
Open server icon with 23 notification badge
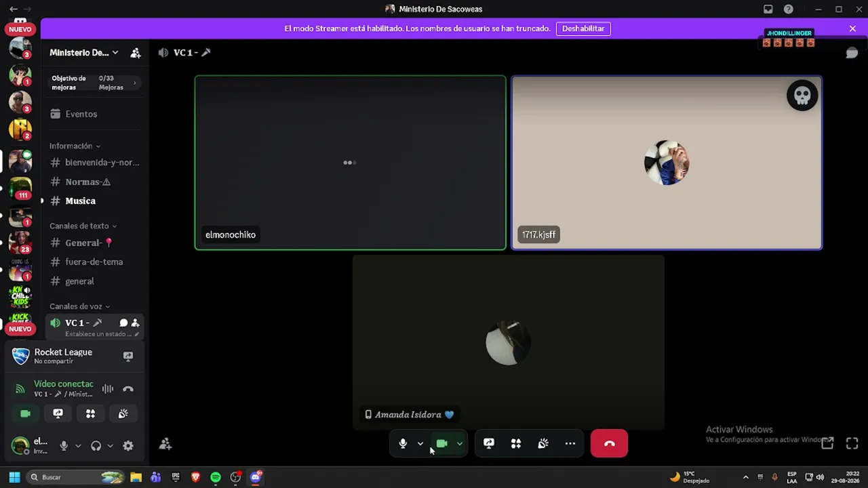[20, 241]
